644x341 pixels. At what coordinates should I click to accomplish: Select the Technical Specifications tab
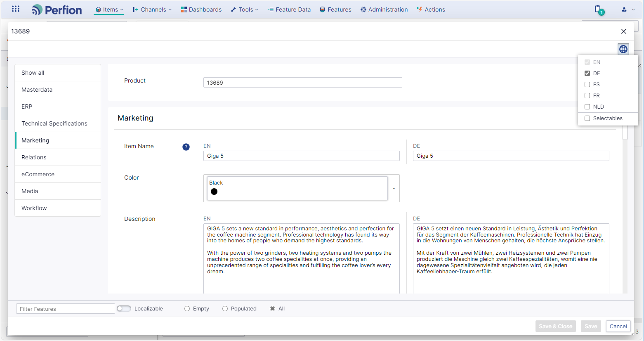pyautogui.click(x=58, y=123)
